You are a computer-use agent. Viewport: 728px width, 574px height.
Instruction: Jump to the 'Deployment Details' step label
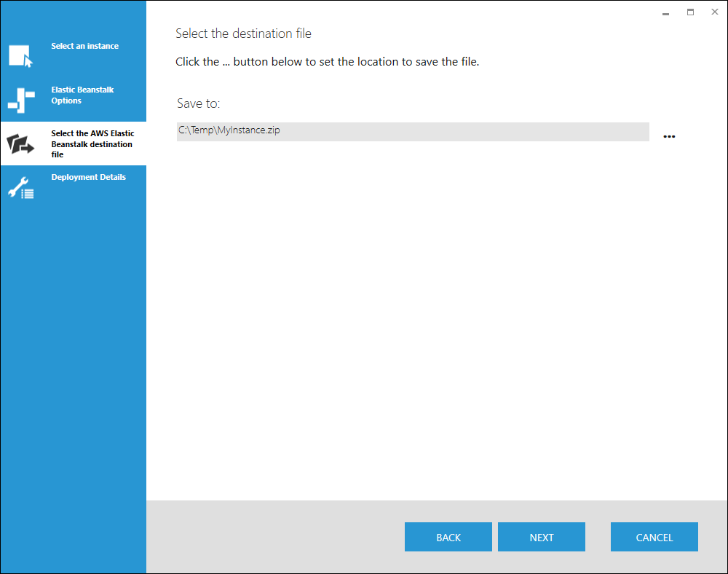coord(88,177)
